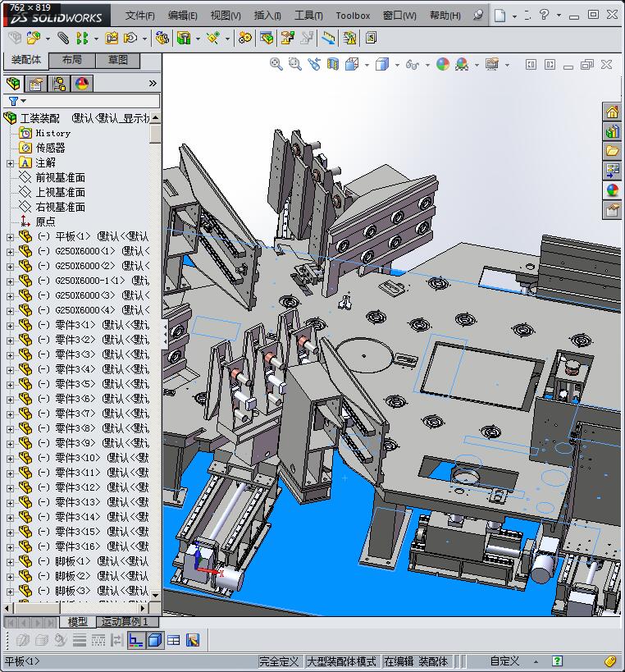Click the File Explorer folder icon in task pane
The height and width of the screenshot is (672, 625).
[x=612, y=151]
